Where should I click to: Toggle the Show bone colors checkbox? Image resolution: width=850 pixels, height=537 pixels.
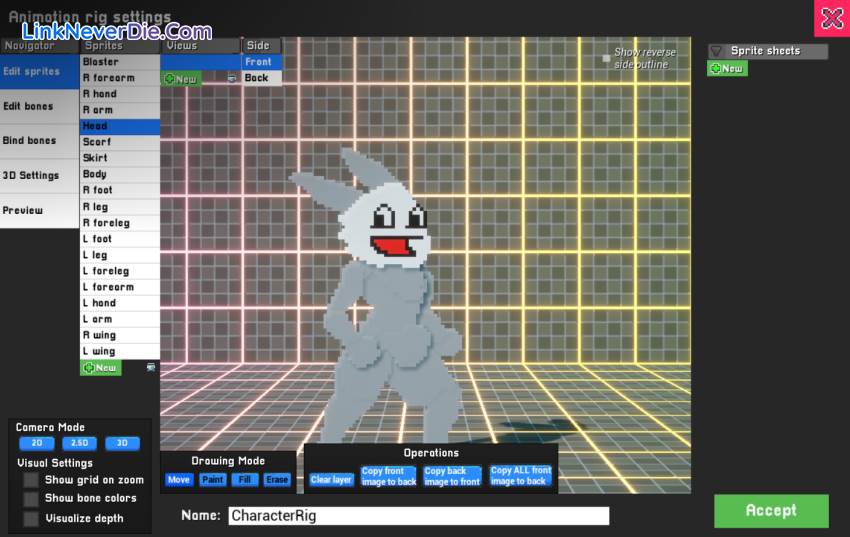(31, 499)
